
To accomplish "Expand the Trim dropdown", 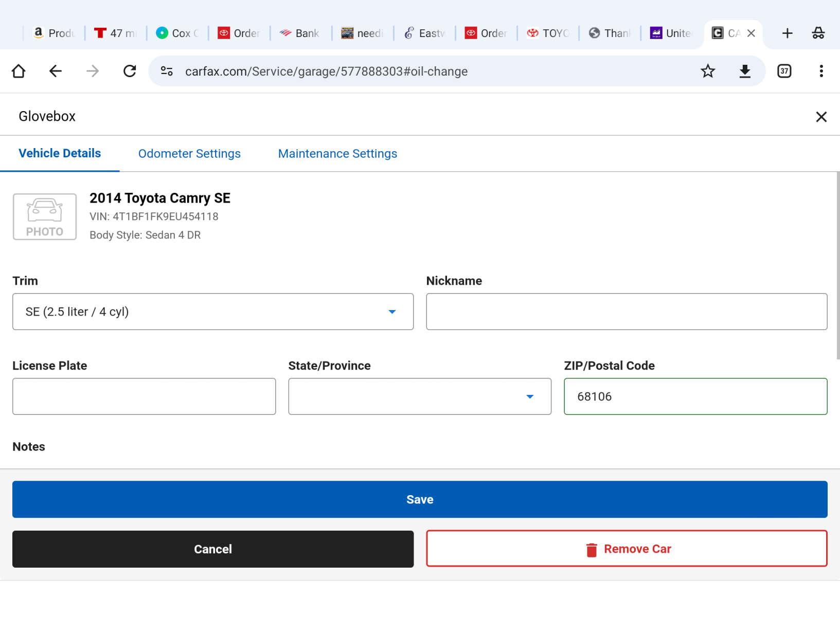I will click(213, 312).
